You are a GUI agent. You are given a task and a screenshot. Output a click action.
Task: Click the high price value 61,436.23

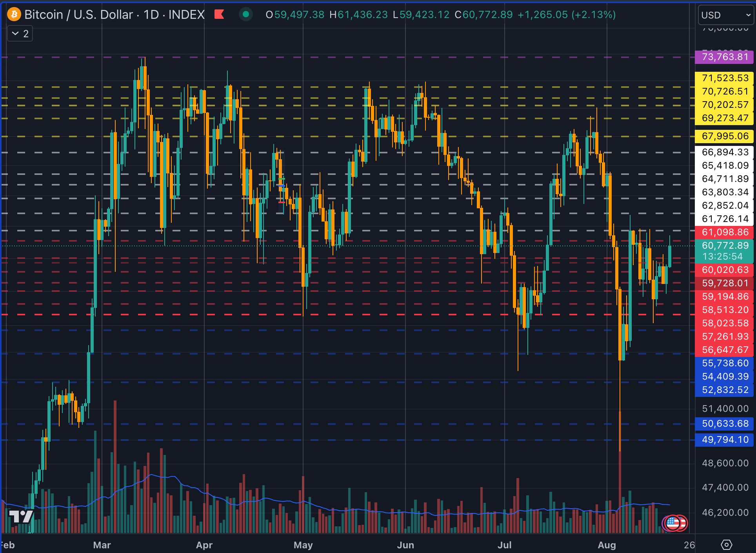[363, 15]
